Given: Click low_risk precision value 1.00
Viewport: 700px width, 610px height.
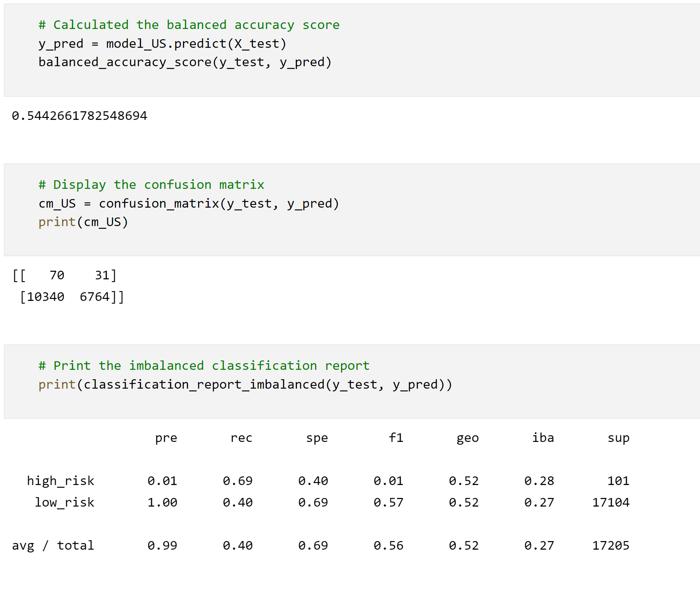Looking at the screenshot, I should coord(162,503).
